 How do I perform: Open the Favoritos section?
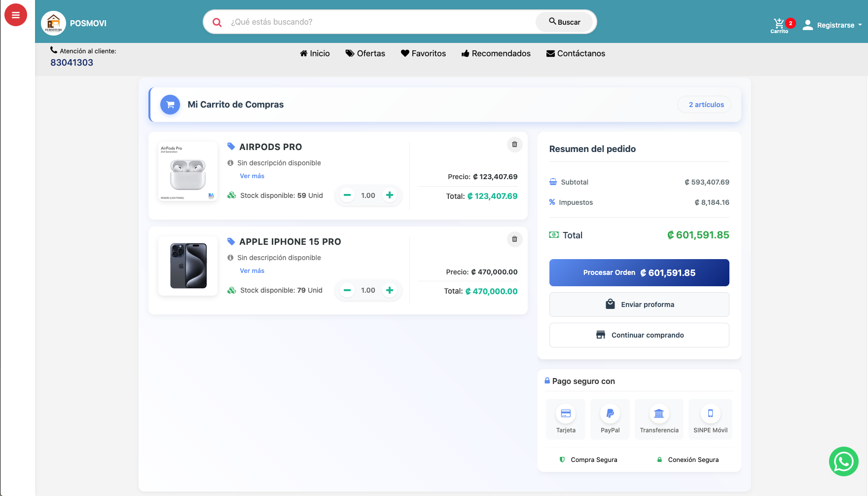(x=423, y=53)
